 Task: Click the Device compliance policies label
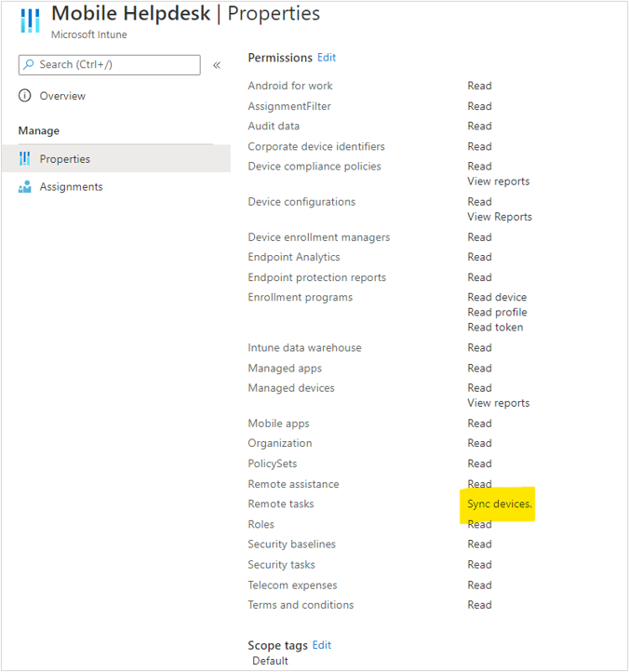314,167
